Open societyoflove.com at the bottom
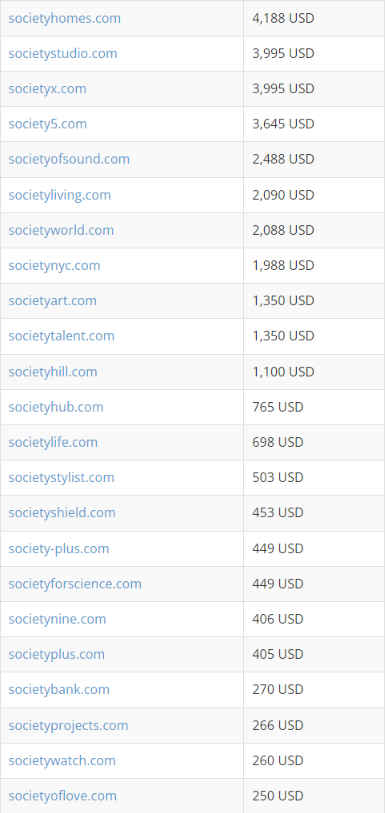Screen dimensions: 385x813 click(x=62, y=796)
